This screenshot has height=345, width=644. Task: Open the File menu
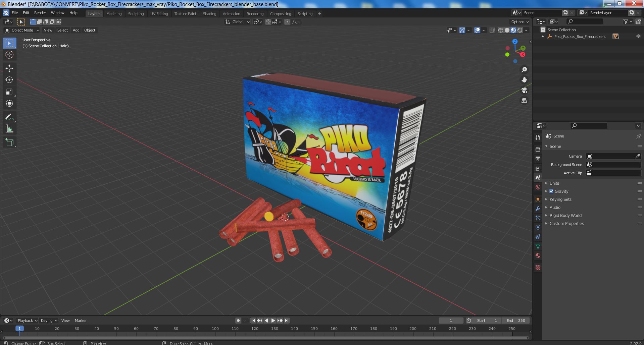pyautogui.click(x=15, y=13)
